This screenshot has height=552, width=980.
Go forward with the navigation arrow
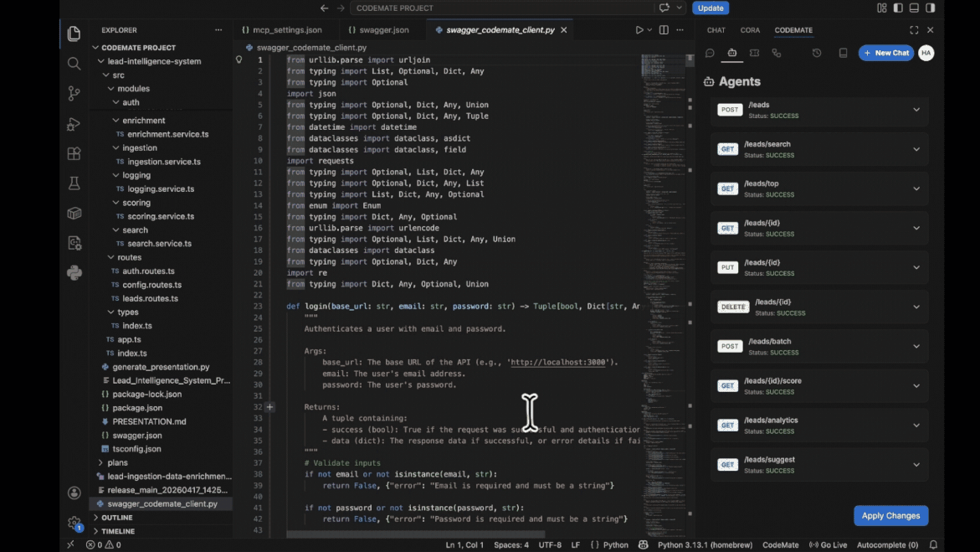click(x=341, y=8)
